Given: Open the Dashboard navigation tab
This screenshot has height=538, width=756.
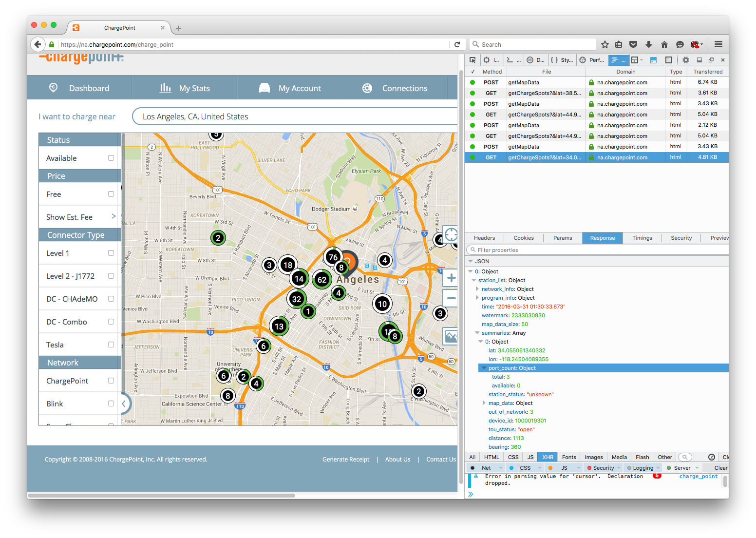Looking at the screenshot, I should [x=79, y=88].
